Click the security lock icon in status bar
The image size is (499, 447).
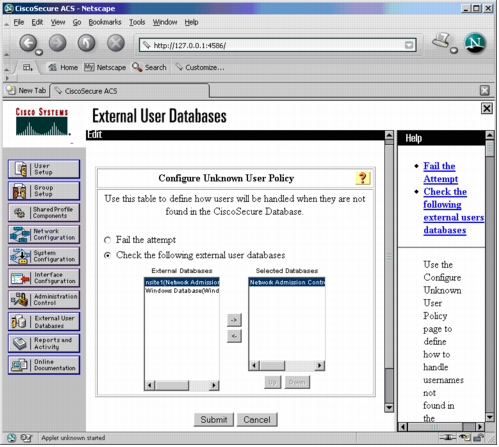click(479, 438)
